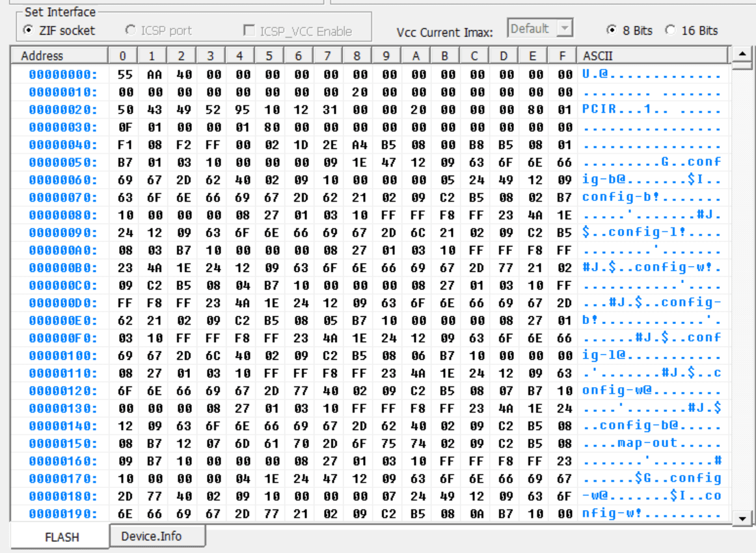
Task: Click ASCII text "$..config-l!" in row 00000090
Action: pyautogui.click(x=634, y=233)
